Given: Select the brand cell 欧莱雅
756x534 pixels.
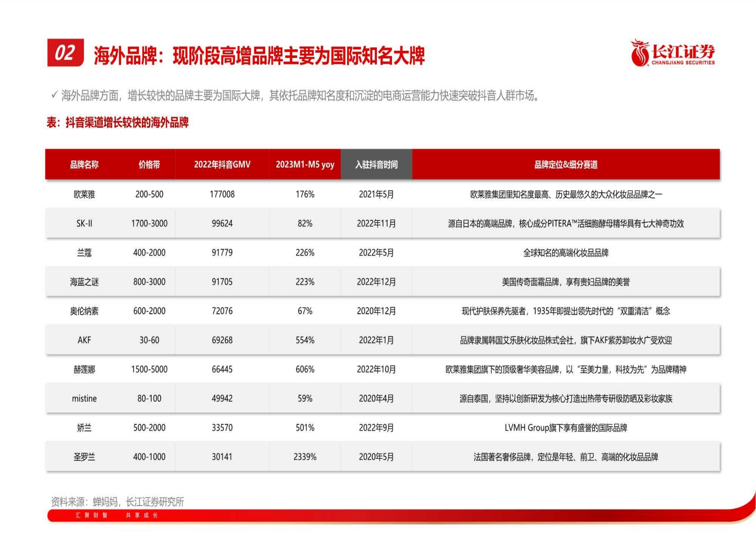Looking at the screenshot, I should pos(84,194).
